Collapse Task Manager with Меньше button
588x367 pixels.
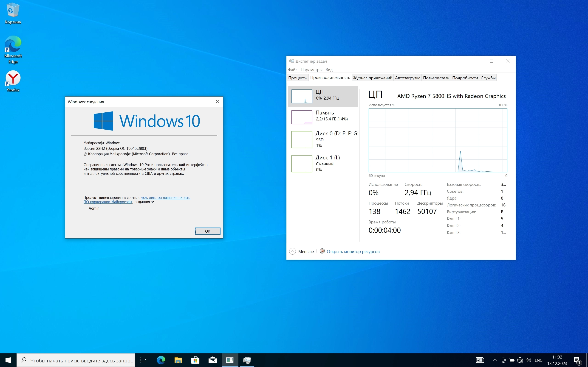(302, 251)
